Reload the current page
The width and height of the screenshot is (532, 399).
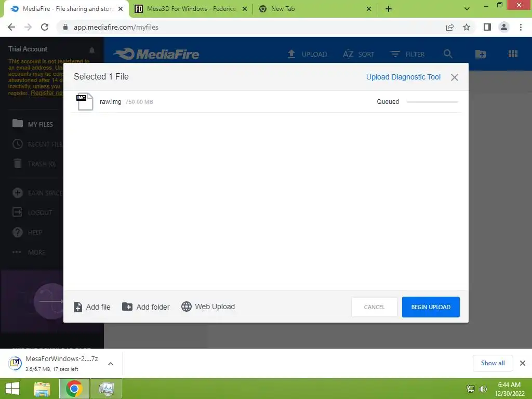click(45, 27)
